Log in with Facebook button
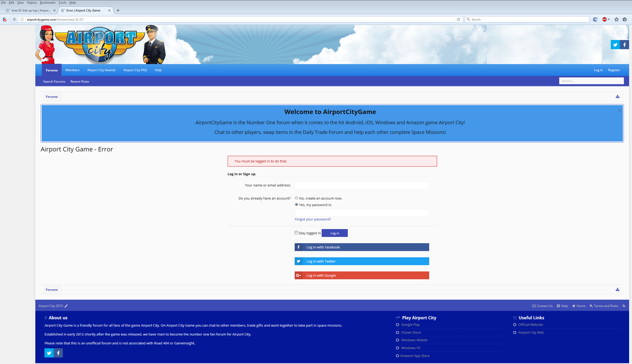This screenshot has height=364, width=632. coord(362,247)
